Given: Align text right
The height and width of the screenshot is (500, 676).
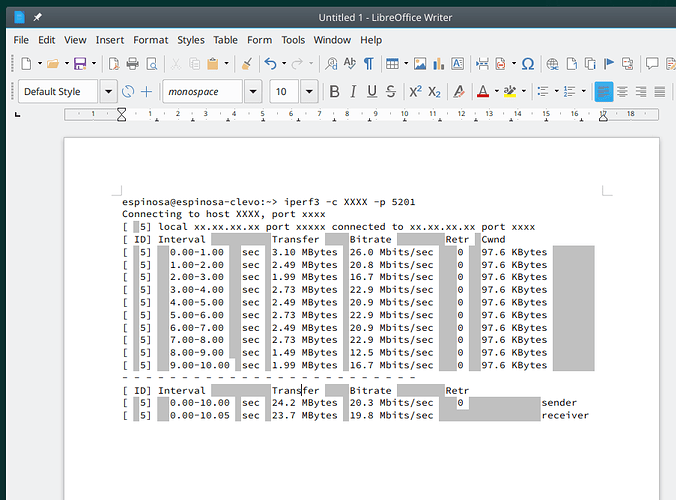Looking at the screenshot, I should pyautogui.click(x=641, y=91).
